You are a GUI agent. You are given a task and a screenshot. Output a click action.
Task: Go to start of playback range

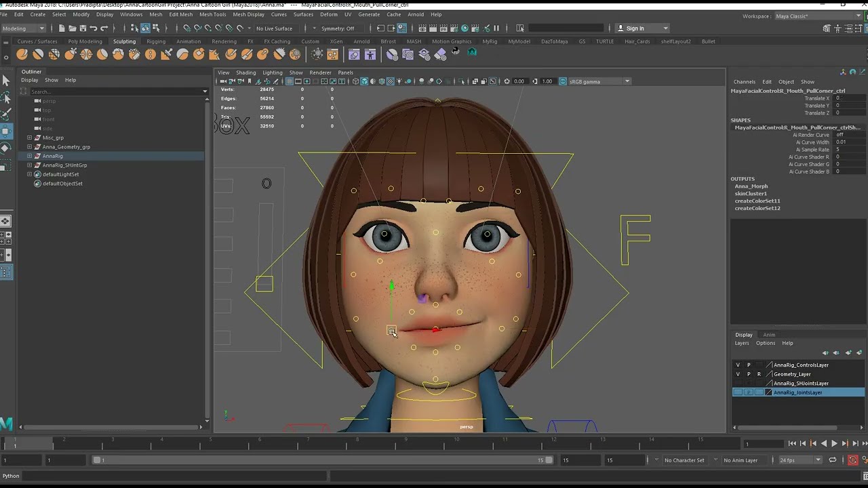click(x=792, y=443)
